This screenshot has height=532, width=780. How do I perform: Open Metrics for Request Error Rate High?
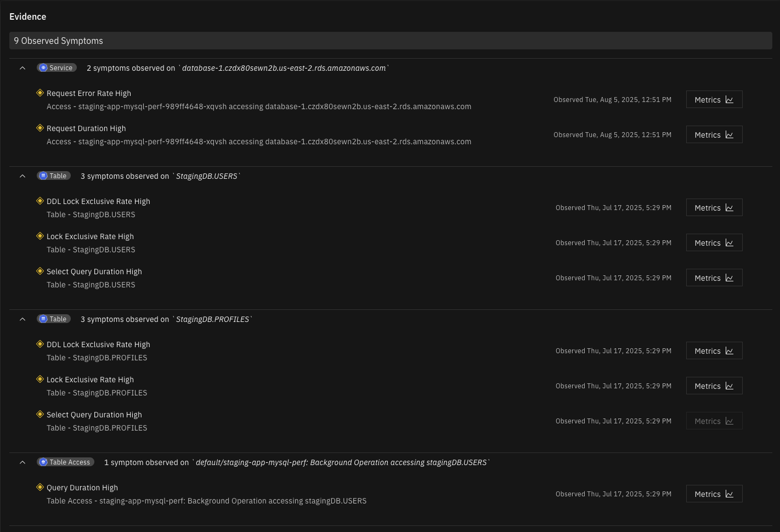(x=714, y=100)
